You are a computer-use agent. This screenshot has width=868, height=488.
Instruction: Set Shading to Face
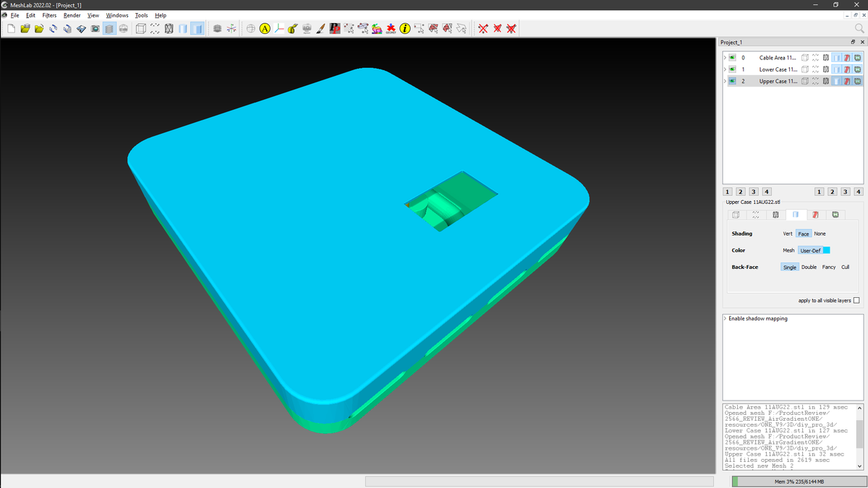tap(804, 234)
